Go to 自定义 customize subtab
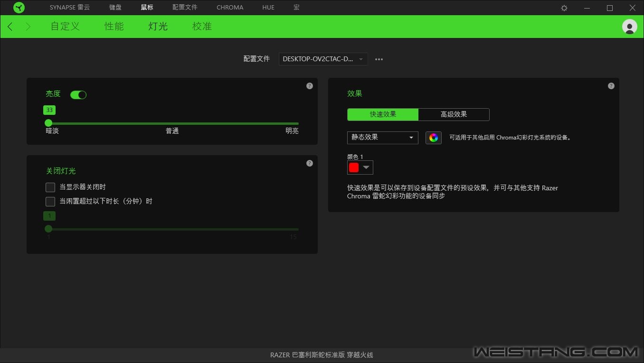 (65, 27)
